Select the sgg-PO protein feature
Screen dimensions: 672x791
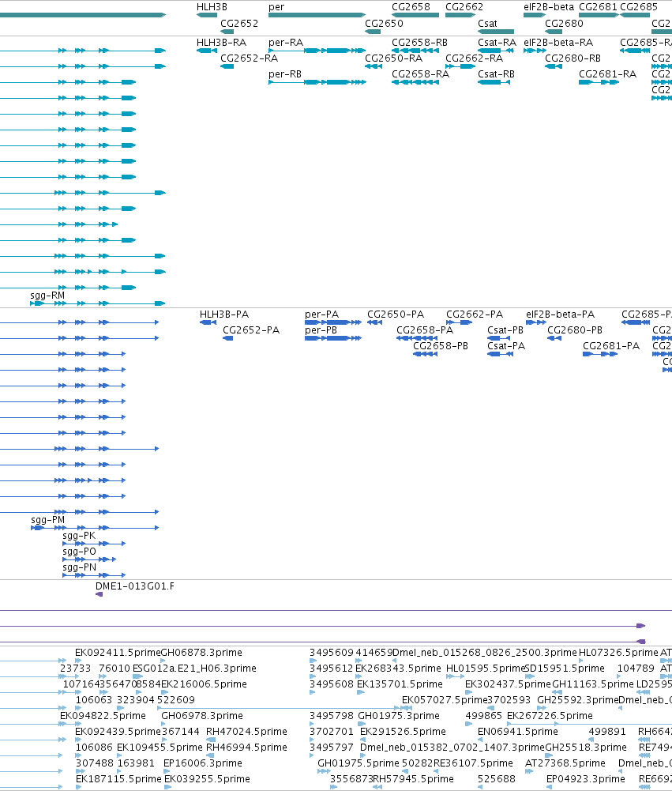(89, 559)
